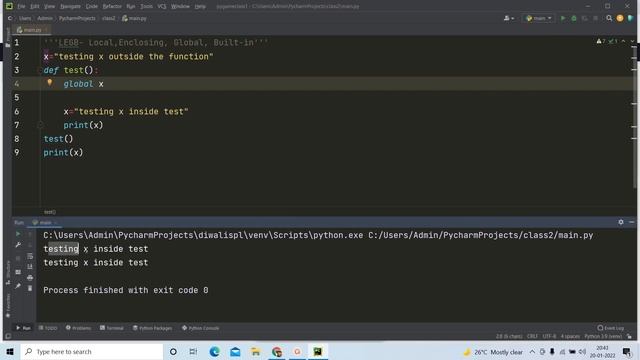This screenshot has width=640, height=360.
Task: Collapse the test function fold marker
Action: click(x=40, y=70)
